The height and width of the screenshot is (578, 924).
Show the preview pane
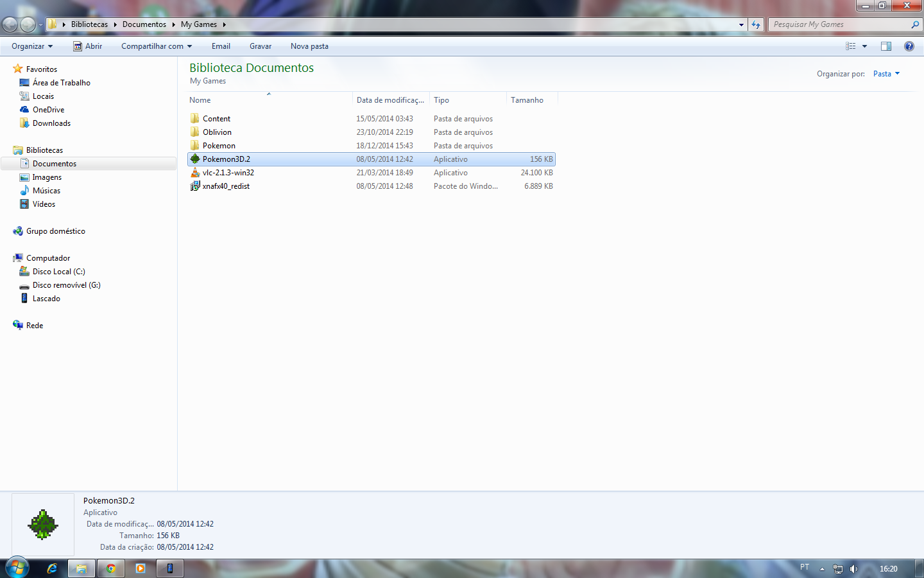click(x=886, y=46)
